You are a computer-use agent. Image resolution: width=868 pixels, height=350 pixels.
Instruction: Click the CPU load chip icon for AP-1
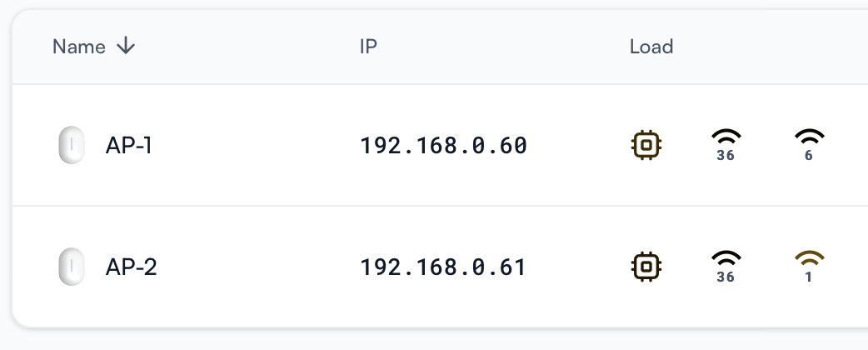(x=646, y=145)
